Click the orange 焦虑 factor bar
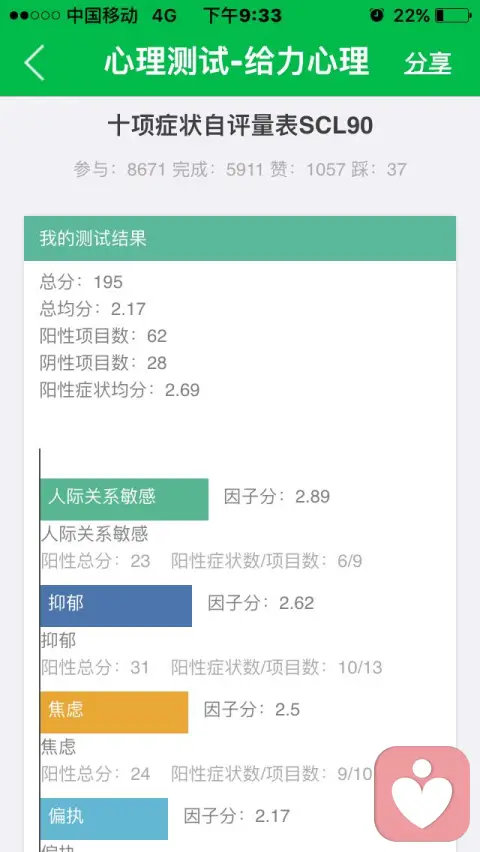480x852 pixels. tap(114, 712)
